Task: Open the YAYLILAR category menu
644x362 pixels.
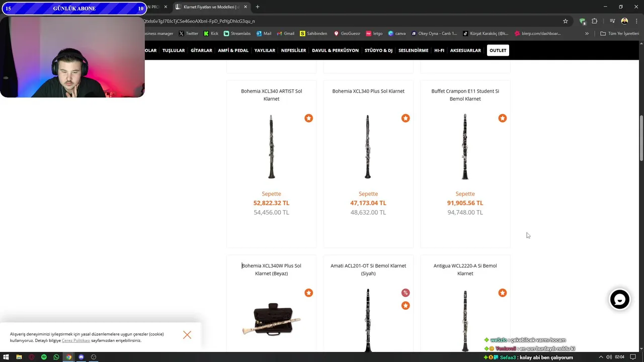Action: click(265, 50)
